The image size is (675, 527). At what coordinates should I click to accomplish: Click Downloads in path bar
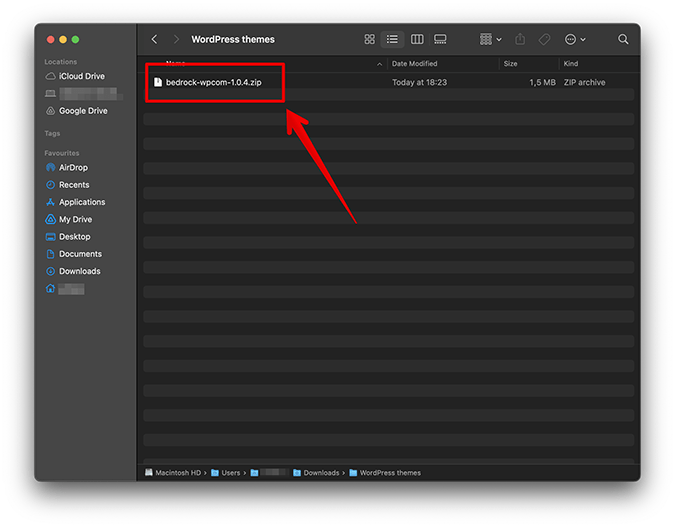click(316, 473)
